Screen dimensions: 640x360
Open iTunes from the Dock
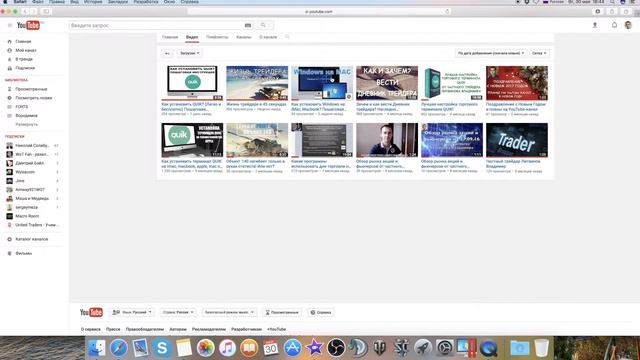(x=227, y=348)
